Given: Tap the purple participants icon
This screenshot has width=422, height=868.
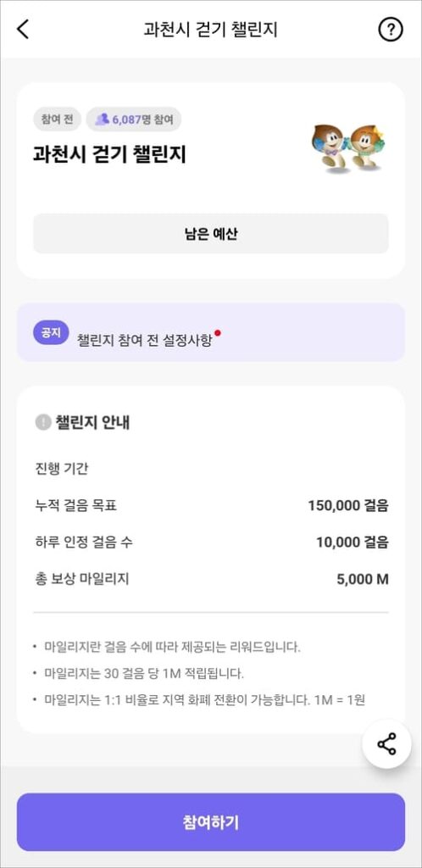Looking at the screenshot, I should pyautogui.click(x=101, y=119).
